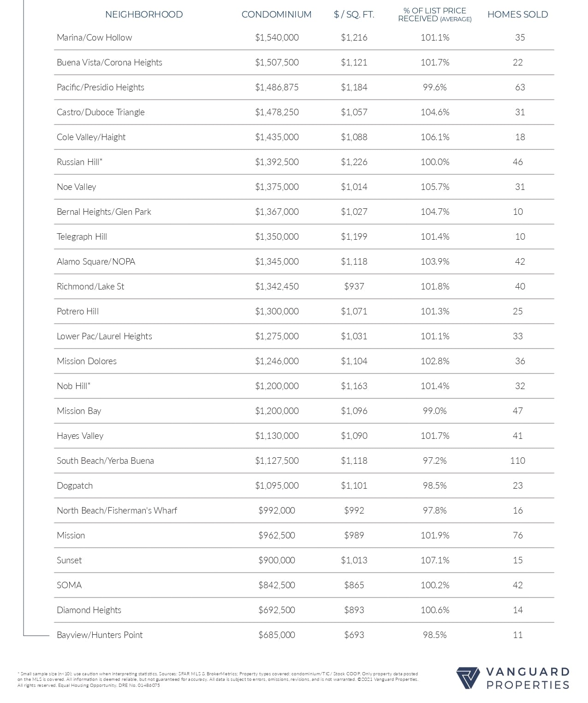Screen dimensions: 588x703
Task: Click the % OF LIST PRICE RECEIVED header
Action: [x=435, y=14]
